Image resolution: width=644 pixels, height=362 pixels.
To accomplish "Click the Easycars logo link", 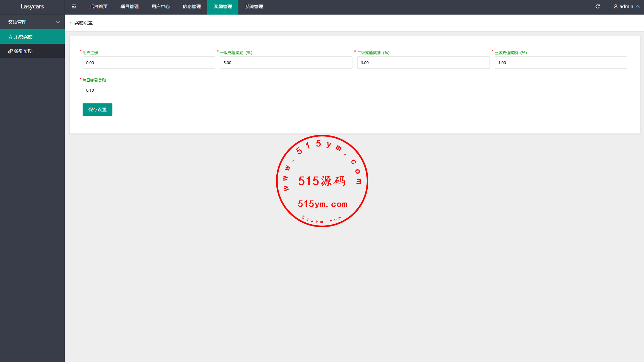I will click(x=32, y=6).
